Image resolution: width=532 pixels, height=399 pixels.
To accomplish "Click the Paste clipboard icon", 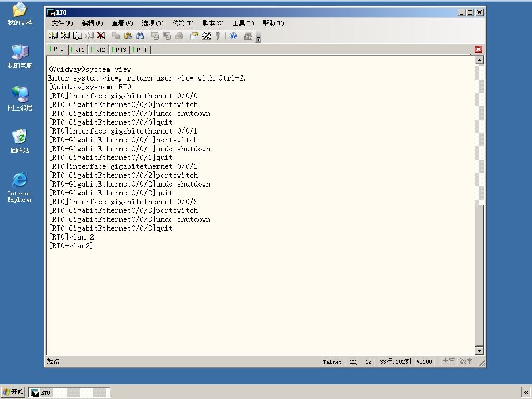I will click(128, 36).
